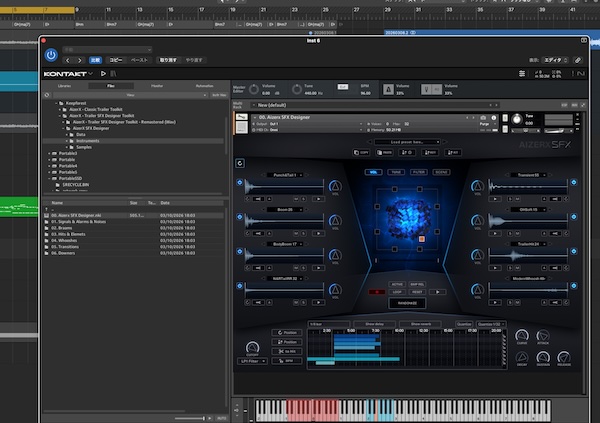Switch to the Automation tab
Image resolution: width=600 pixels, height=423 pixels.
click(x=204, y=86)
